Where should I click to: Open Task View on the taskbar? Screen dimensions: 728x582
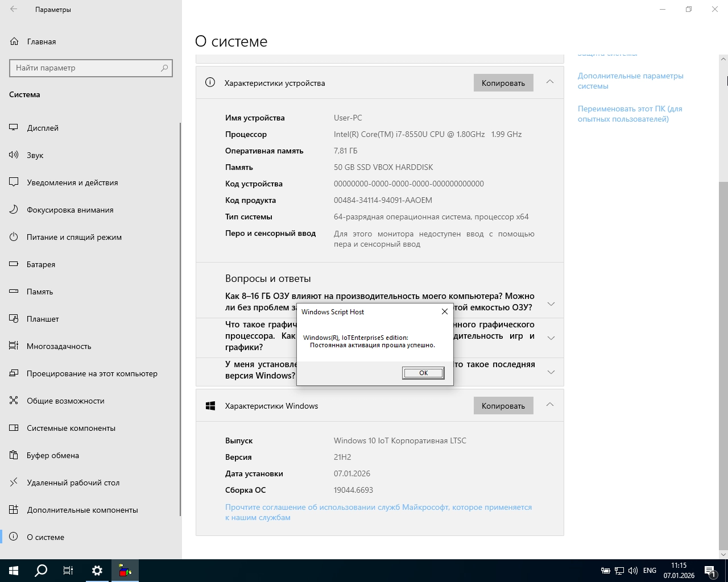tap(68, 571)
